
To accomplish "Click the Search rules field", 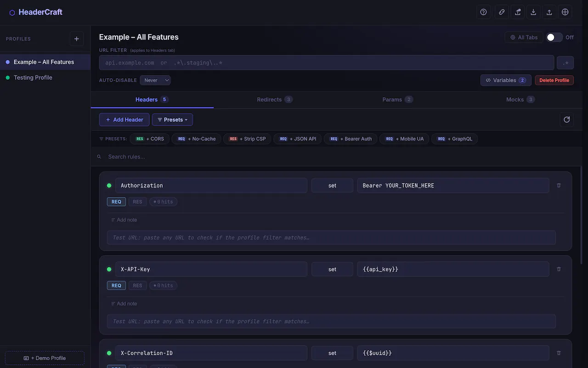I will click(340, 157).
